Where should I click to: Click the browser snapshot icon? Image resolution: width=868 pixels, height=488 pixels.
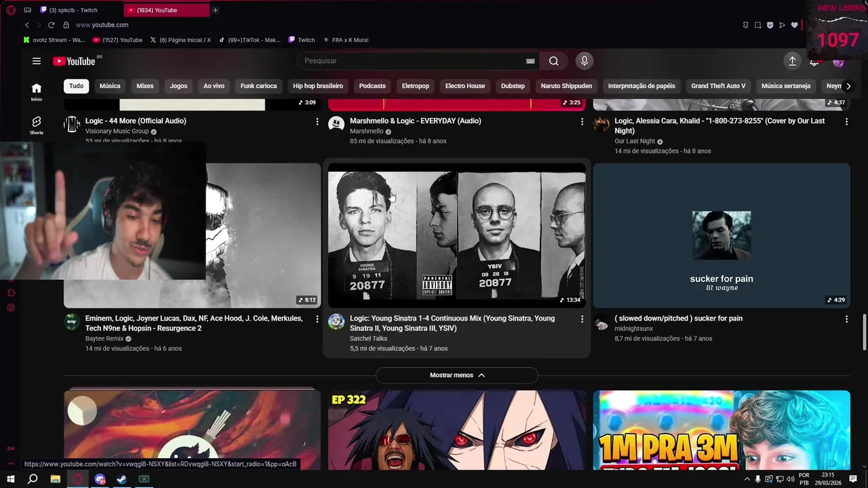757,25
